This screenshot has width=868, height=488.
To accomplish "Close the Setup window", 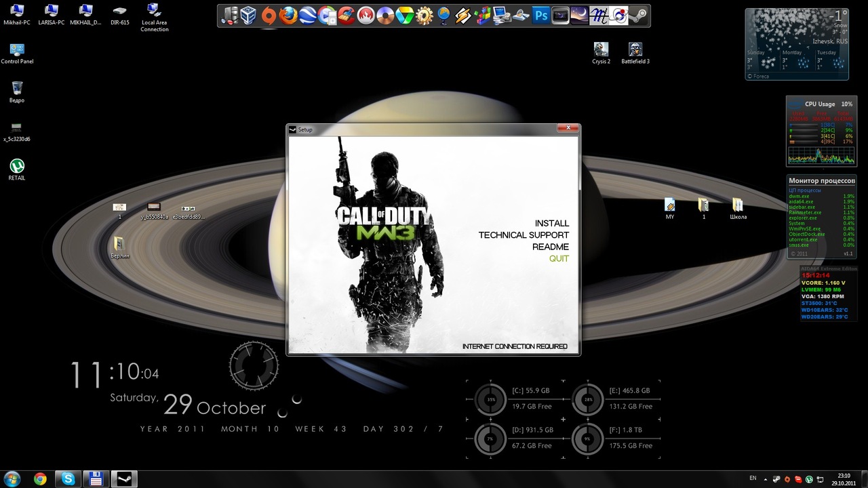I will point(568,127).
